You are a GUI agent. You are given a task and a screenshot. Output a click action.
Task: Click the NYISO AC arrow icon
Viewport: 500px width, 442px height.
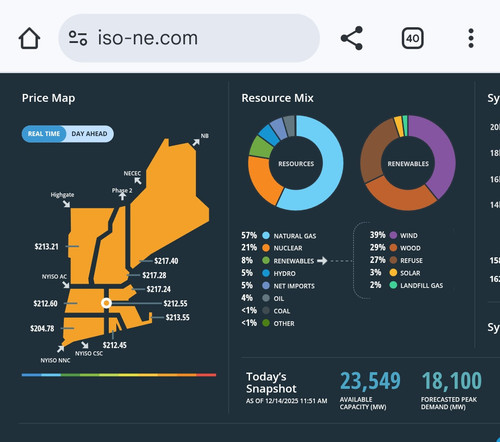point(66,285)
